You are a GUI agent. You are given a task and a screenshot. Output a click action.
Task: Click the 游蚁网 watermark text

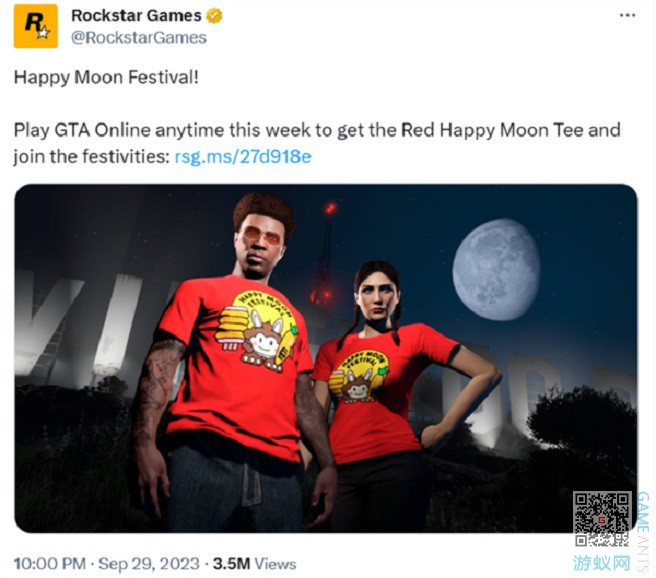pyautogui.click(x=602, y=563)
